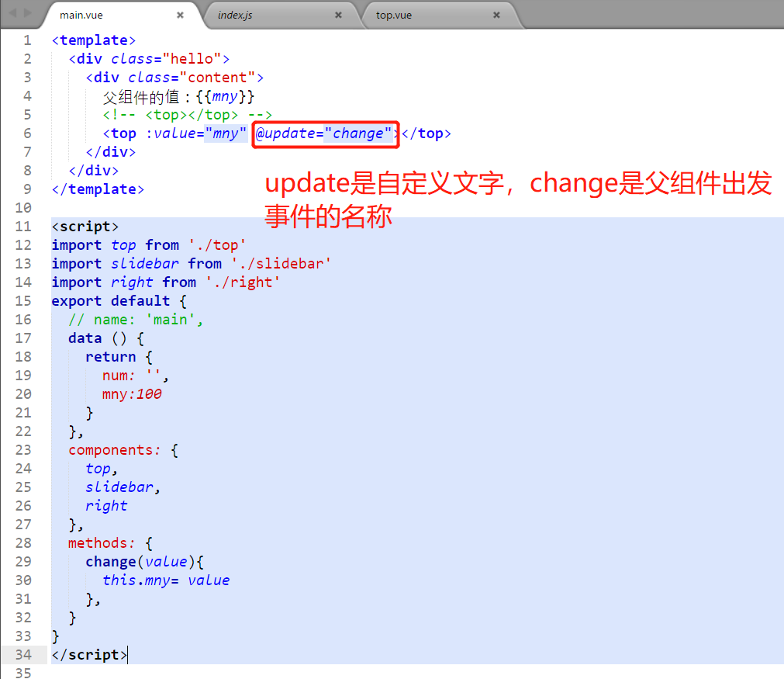
Task: Select the main.vue tab
Action: pyautogui.click(x=122, y=15)
